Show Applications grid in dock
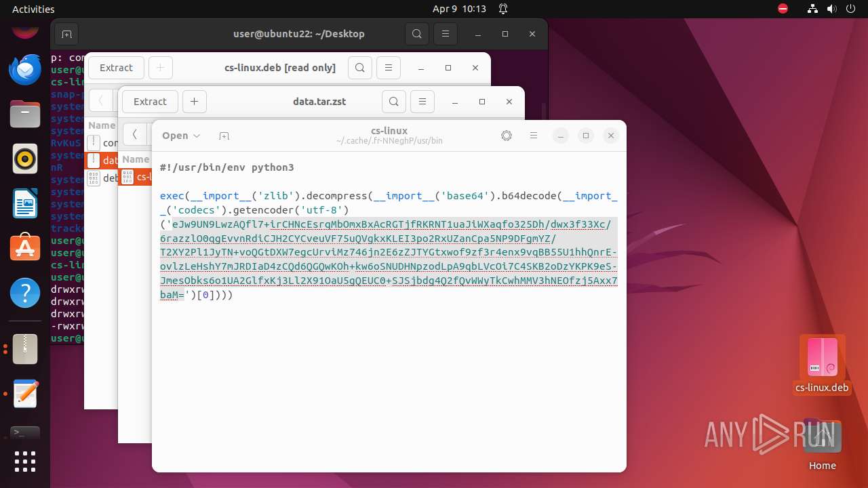This screenshot has height=488, width=868. [x=25, y=462]
